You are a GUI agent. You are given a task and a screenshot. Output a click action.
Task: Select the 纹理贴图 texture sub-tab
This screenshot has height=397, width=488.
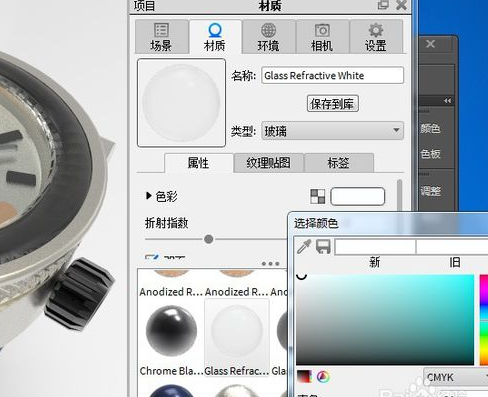coord(269,163)
